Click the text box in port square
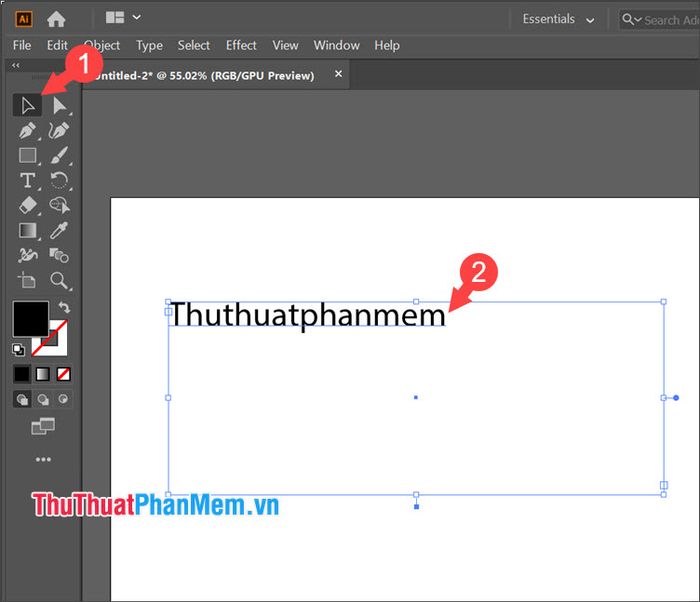The height and width of the screenshot is (602, 700). pos(169,311)
